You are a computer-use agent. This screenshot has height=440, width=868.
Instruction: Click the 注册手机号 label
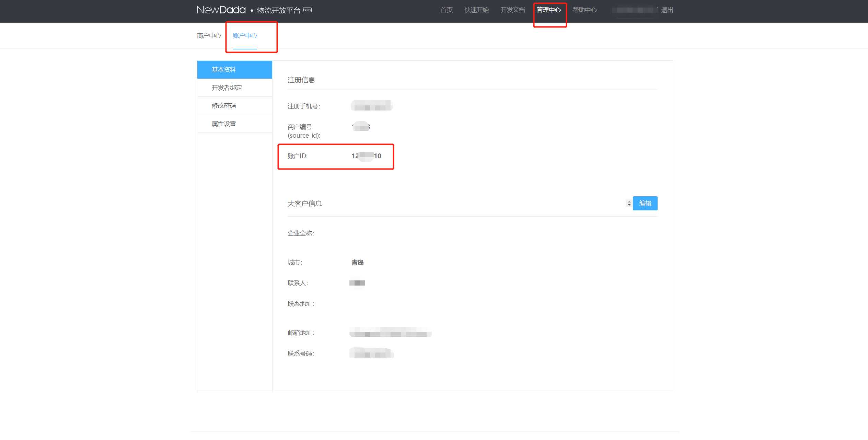point(304,106)
